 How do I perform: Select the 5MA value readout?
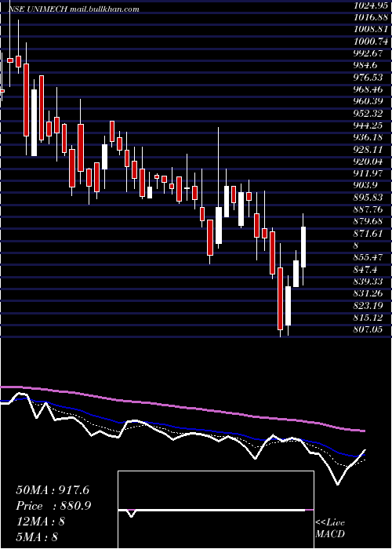click(x=37, y=536)
